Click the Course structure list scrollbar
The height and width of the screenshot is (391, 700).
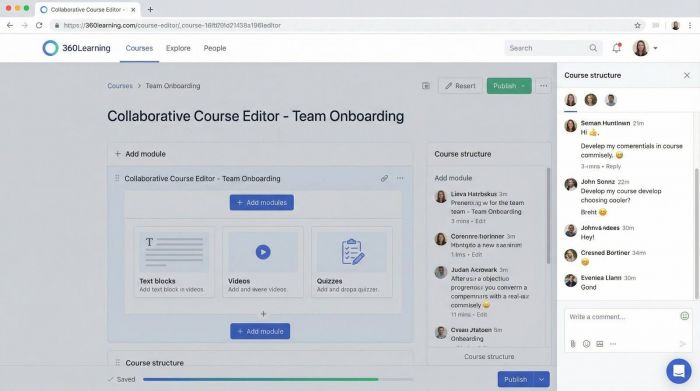click(x=548, y=216)
